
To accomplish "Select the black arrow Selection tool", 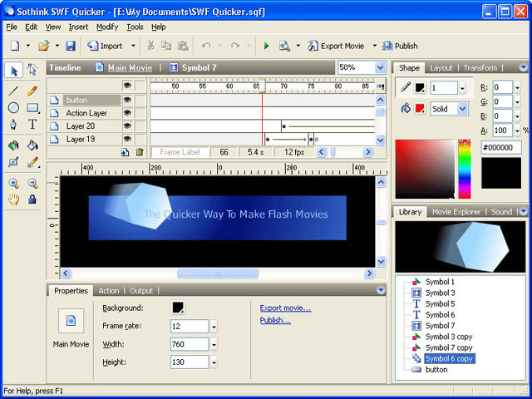I will tap(13, 70).
